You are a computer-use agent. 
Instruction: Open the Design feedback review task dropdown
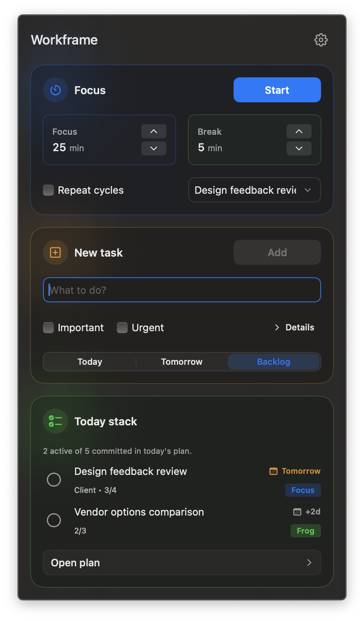click(x=255, y=190)
